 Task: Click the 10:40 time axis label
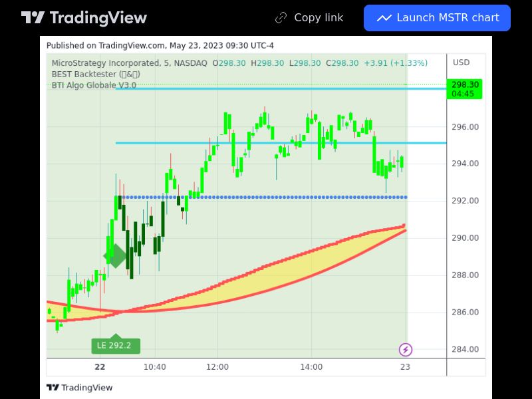coord(155,367)
